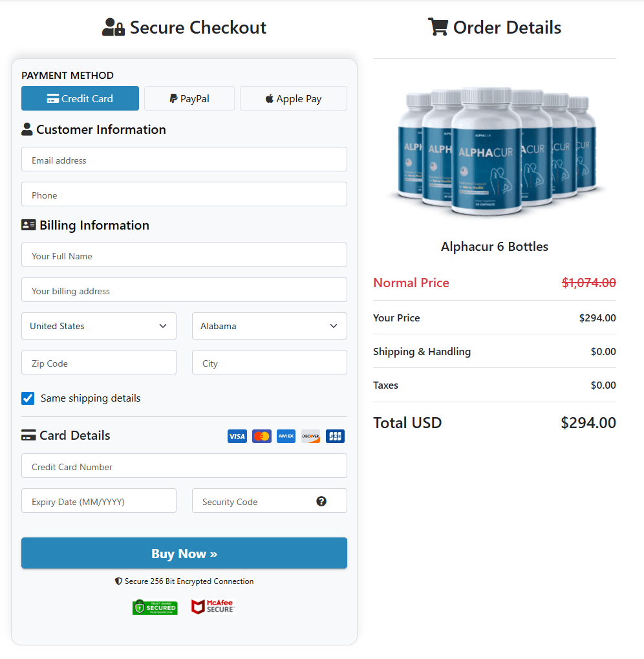
Task: Open the state dropdown showing Alabama
Action: pyautogui.click(x=269, y=326)
